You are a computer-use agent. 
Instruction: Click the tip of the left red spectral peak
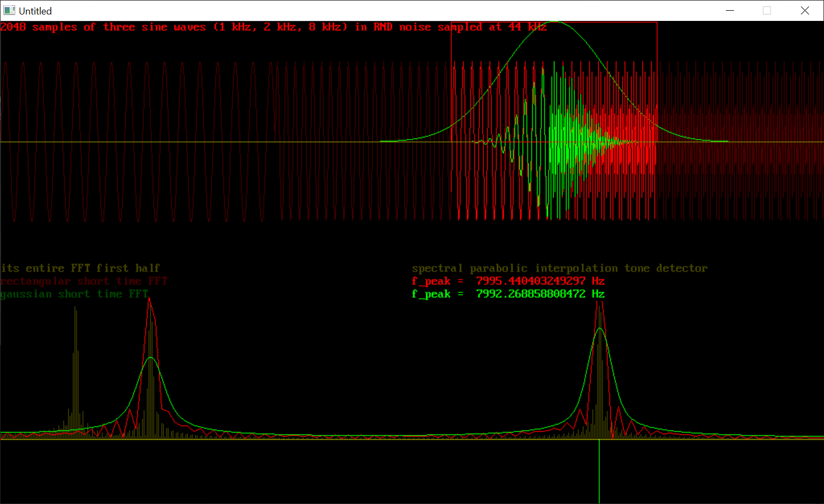point(149,299)
